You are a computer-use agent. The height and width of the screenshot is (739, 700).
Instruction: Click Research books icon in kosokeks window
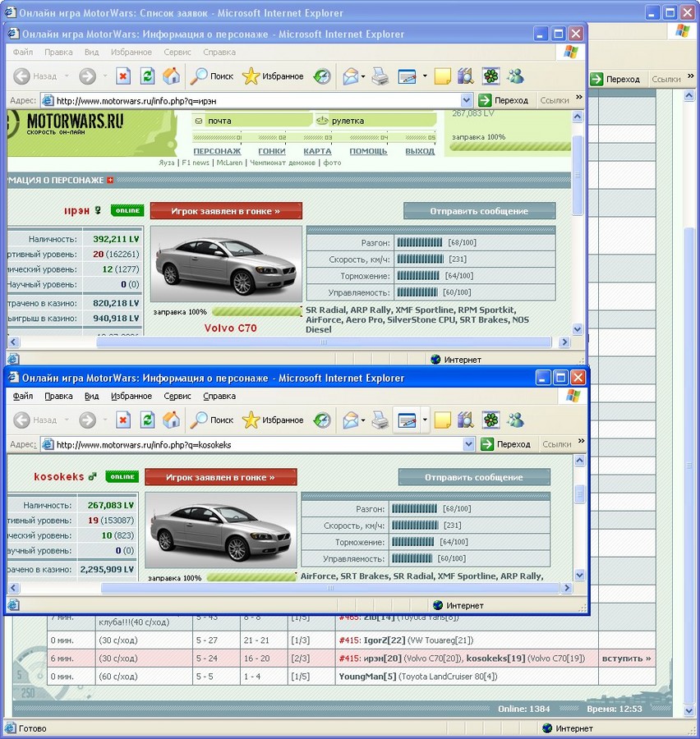pyautogui.click(x=466, y=420)
